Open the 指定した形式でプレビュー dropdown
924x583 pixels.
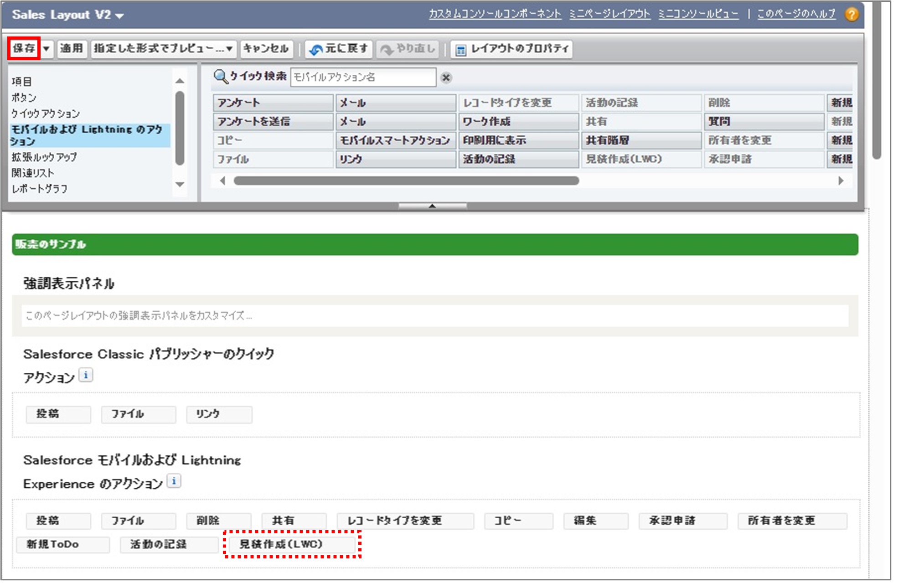click(164, 48)
